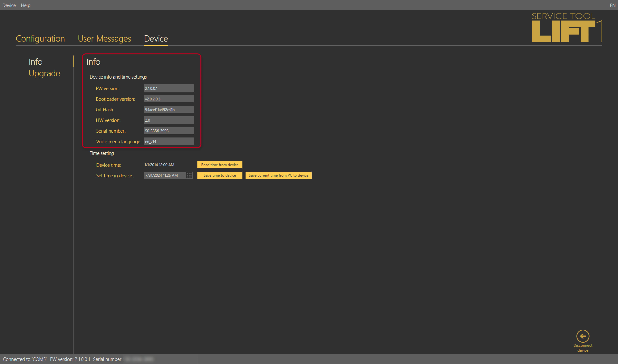The image size is (618, 364).
Task: Open the Help menu
Action: [25, 5]
